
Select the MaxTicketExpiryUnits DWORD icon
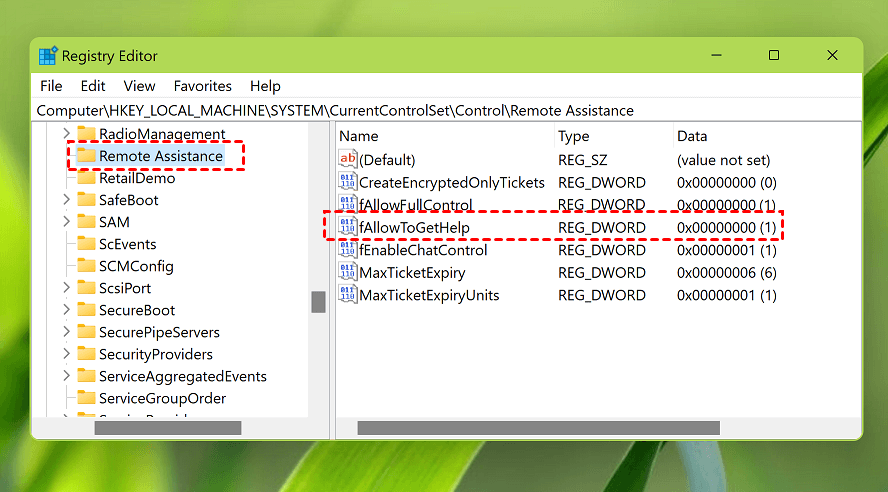click(x=348, y=295)
